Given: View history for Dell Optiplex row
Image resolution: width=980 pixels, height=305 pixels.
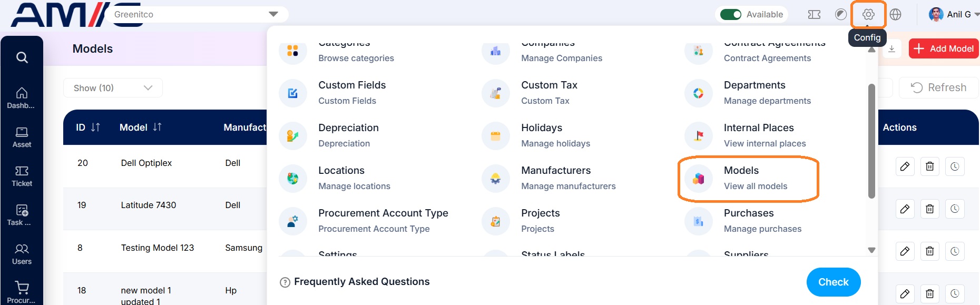Looking at the screenshot, I should [x=955, y=166].
